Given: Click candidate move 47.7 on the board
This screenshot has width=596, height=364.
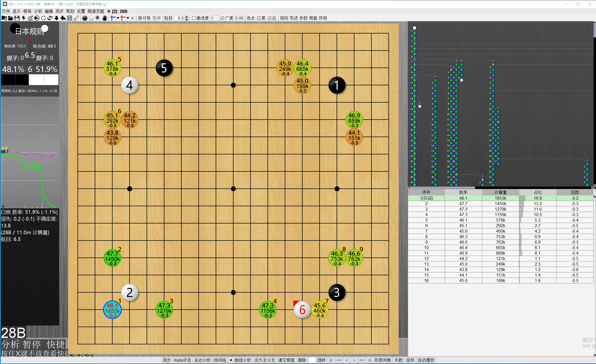Looking at the screenshot, I should (x=112, y=258).
